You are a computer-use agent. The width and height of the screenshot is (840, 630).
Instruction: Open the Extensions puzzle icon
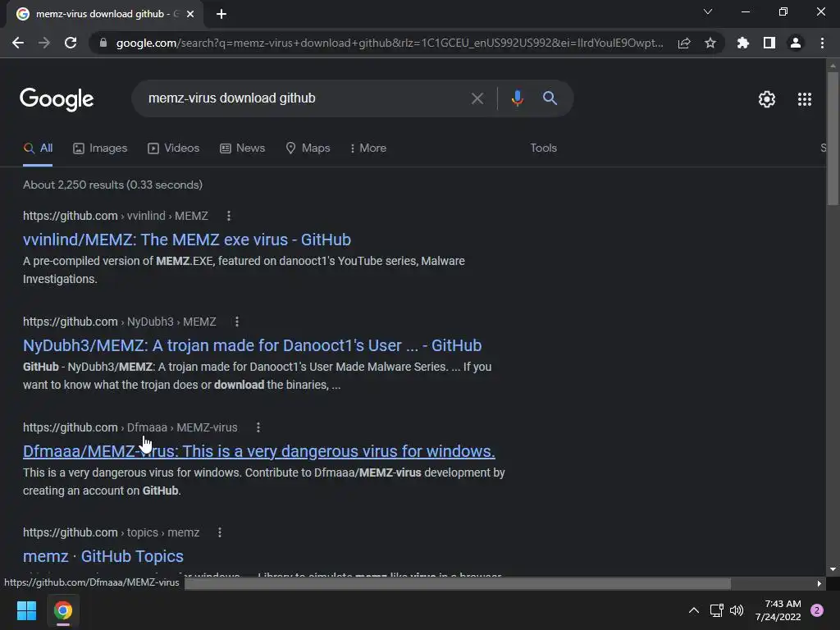pos(742,43)
